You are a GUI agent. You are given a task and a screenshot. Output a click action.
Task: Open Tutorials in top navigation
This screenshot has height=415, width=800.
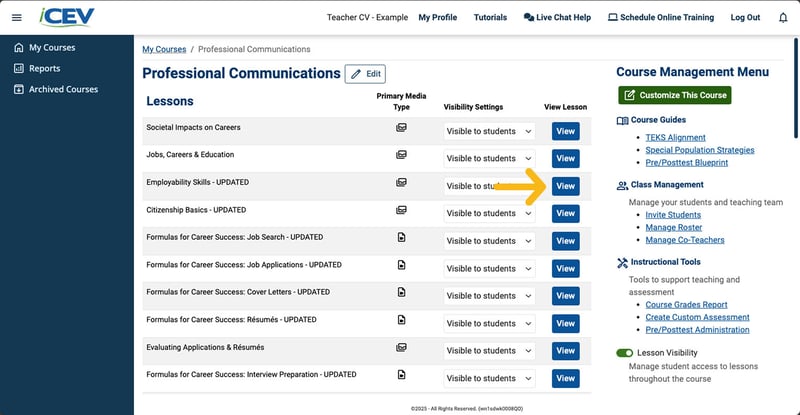click(490, 17)
